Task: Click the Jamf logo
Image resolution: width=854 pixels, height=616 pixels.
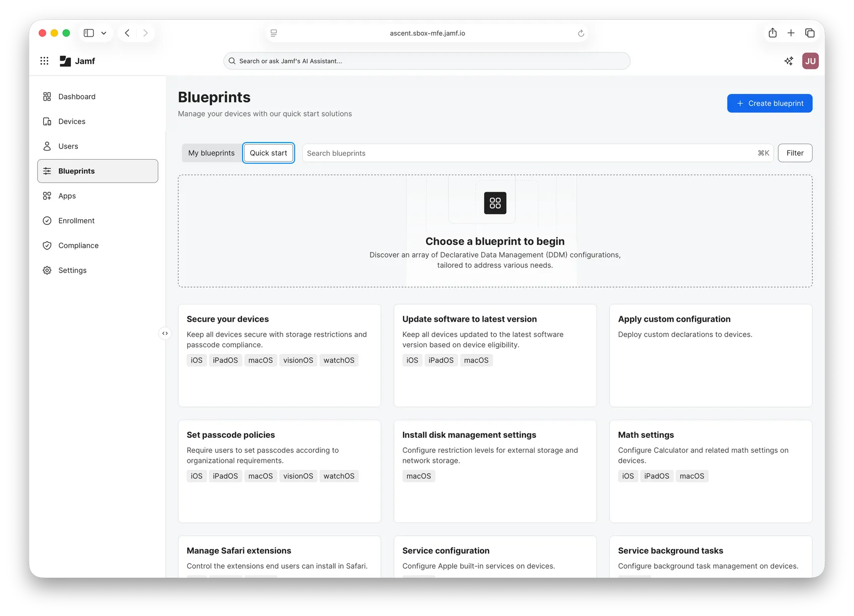Action: point(77,61)
